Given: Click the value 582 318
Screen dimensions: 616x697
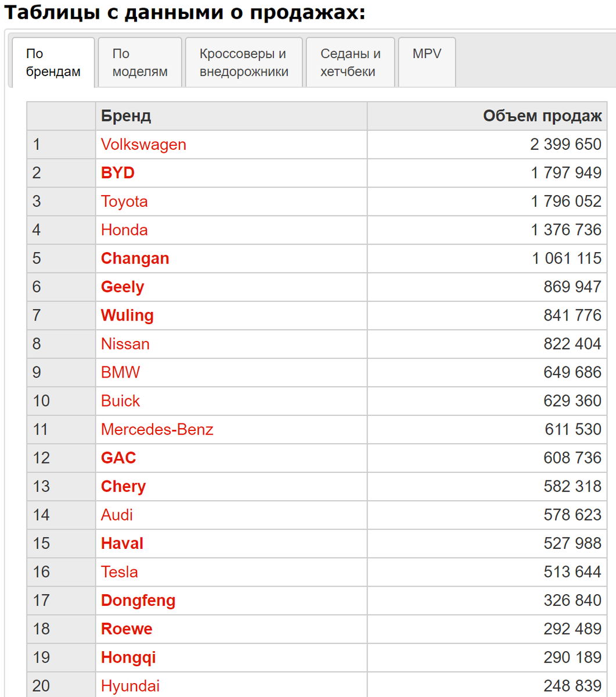Looking at the screenshot, I should pyautogui.click(x=572, y=486).
